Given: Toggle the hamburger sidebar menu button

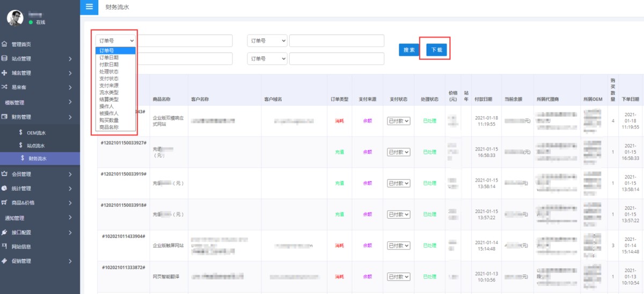Looking at the screenshot, I should tap(89, 7).
